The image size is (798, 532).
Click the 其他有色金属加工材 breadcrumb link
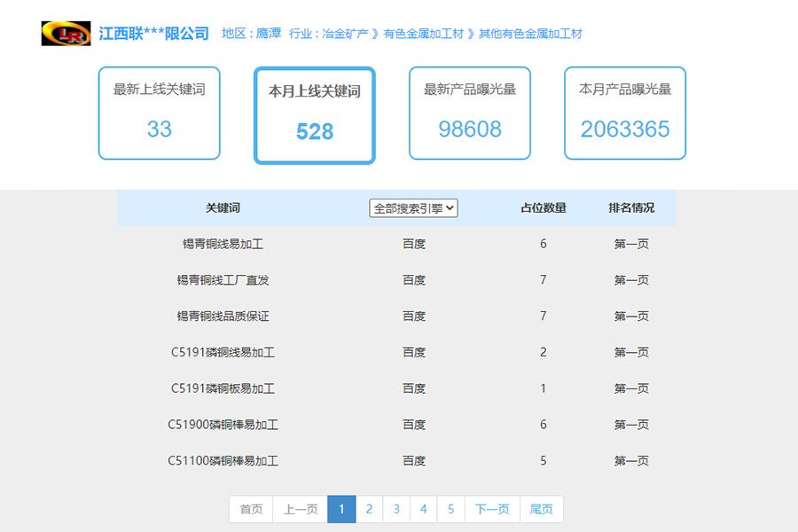tap(529, 33)
